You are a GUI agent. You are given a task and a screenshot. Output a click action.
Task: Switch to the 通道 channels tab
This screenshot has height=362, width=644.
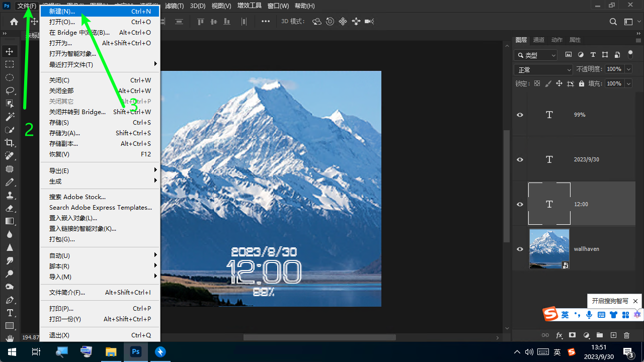tap(538, 40)
